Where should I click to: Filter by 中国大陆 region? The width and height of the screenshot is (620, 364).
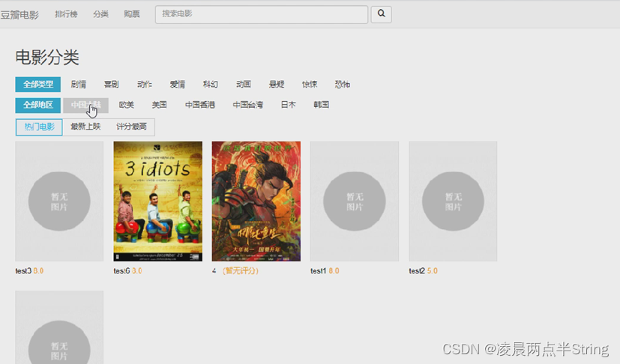pos(85,105)
